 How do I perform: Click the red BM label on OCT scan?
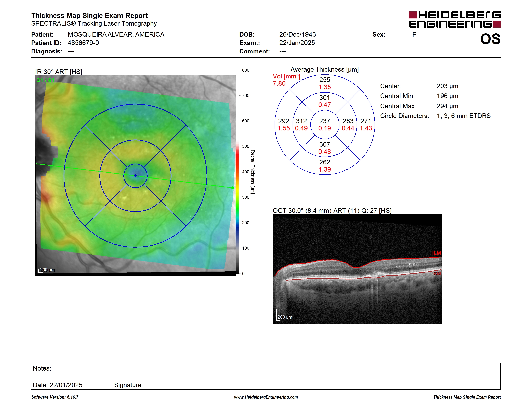437,274
